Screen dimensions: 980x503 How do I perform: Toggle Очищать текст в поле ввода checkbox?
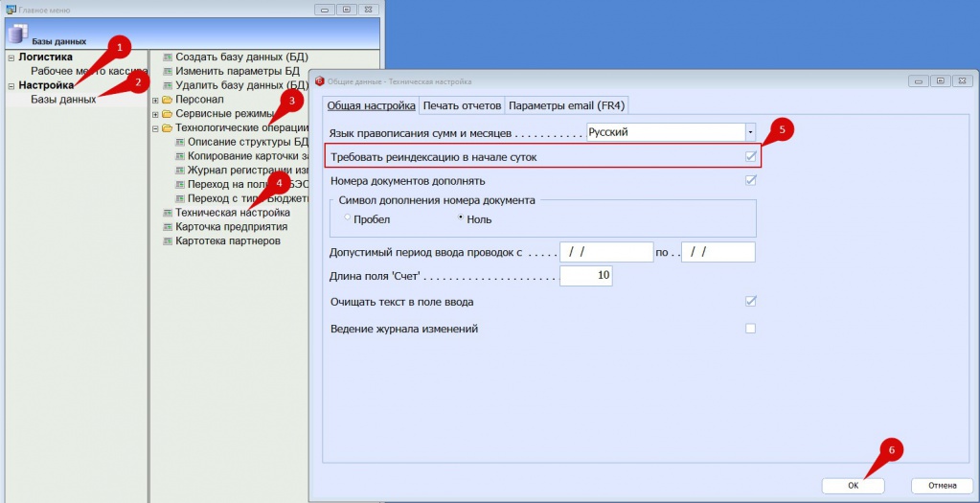751,302
